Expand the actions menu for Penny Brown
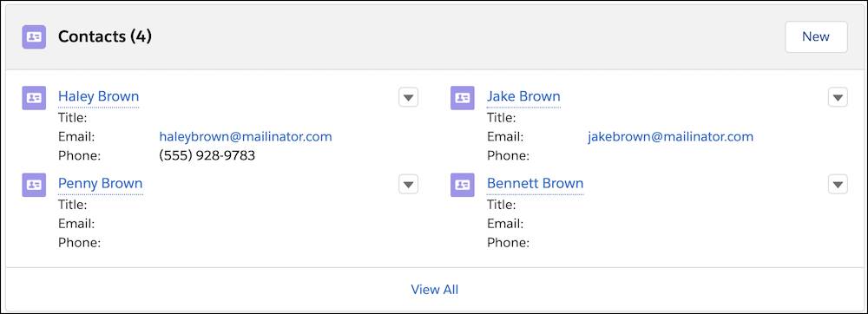Viewport: 868px width, 314px height. coord(409,184)
